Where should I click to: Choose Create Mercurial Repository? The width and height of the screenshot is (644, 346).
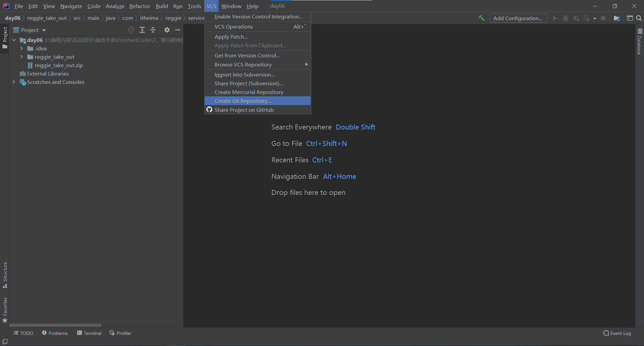(x=258, y=92)
